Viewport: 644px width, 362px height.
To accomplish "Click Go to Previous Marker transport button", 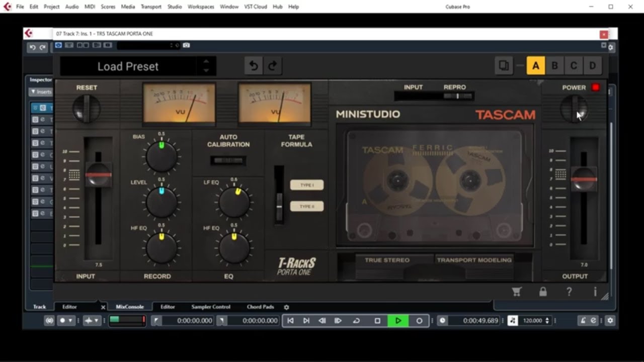I will tap(290, 321).
